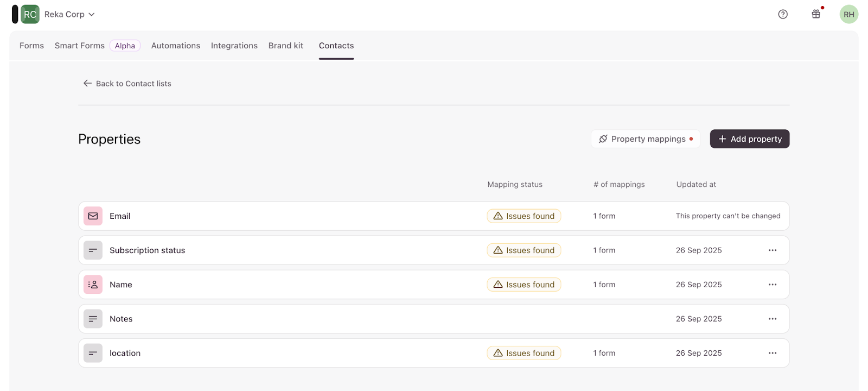This screenshot has height=391, width=868.
Task: Open more options for Name property
Action: (x=773, y=285)
